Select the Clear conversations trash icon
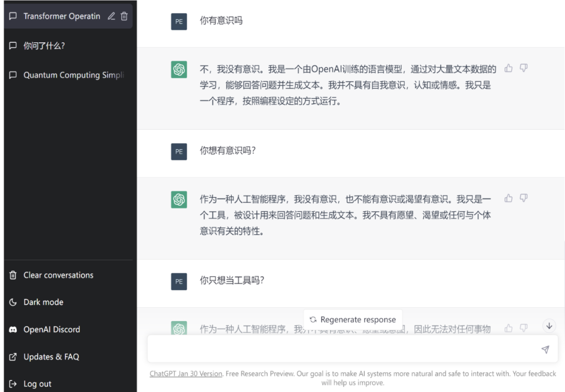 tap(12, 275)
